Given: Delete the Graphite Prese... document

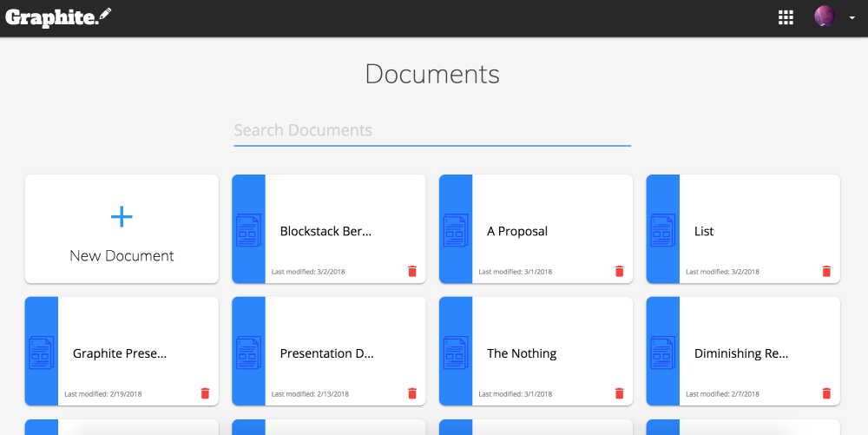Looking at the screenshot, I should 205,393.
